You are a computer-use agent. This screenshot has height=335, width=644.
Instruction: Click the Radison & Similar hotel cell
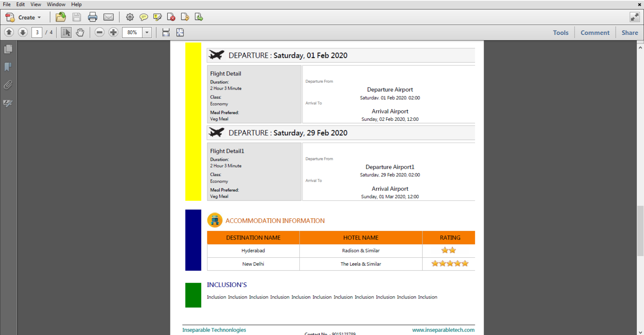click(x=361, y=251)
